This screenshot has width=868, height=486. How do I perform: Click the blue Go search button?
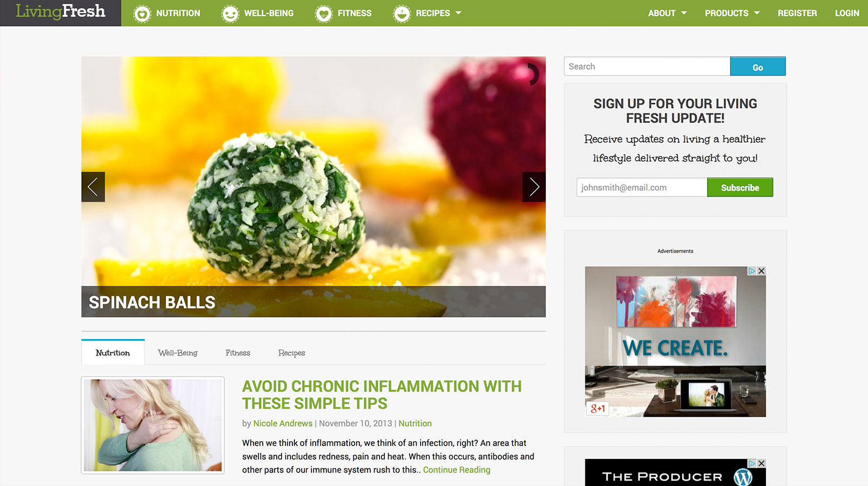[758, 66]
